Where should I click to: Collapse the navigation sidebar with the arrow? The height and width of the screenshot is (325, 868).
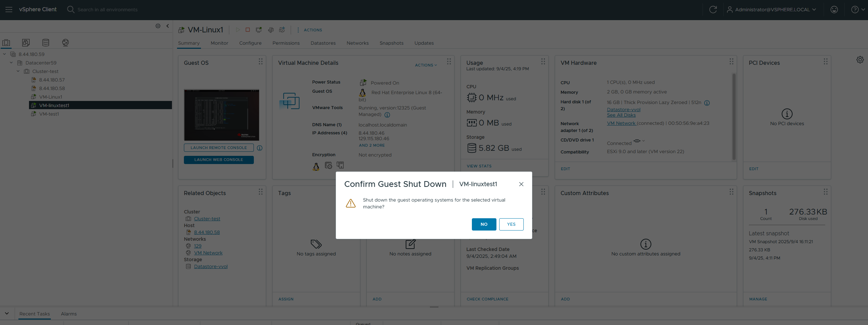[168, 26]
